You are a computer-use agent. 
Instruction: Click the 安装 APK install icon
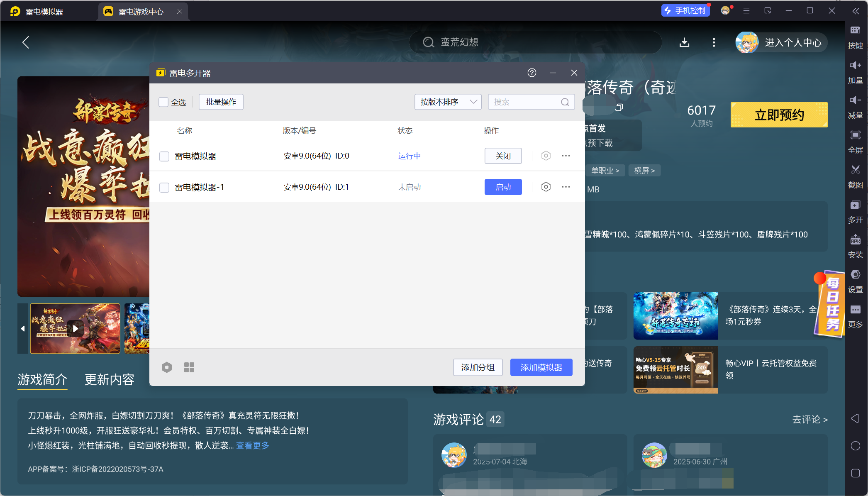[x=855, y=239]
